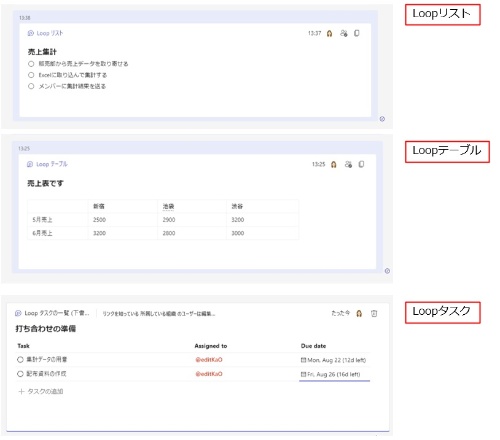Click the 打ち合わせの準備 task list title
Viewport: 500px width, 440px height.
pos(46,329)
